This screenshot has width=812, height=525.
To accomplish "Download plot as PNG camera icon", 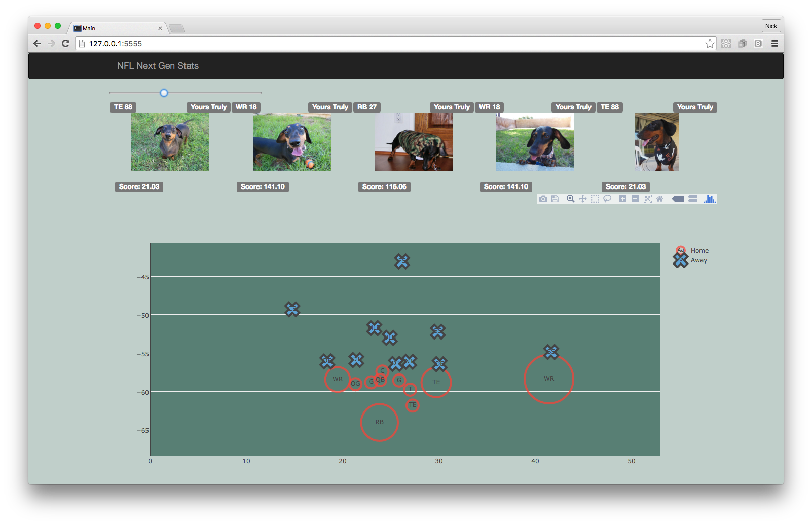I will pyautogui.click(x=543, y=199).
